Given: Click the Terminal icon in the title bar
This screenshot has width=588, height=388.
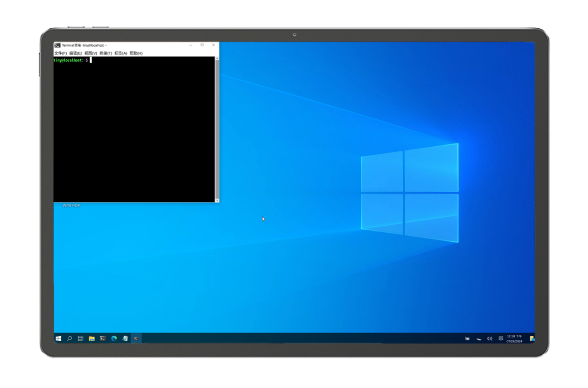Looking at the screenshot, I should [57, 45].
